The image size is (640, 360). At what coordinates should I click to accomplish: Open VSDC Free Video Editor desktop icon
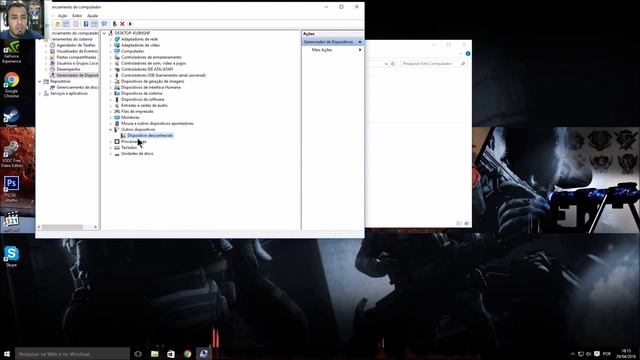pos(11,154)
